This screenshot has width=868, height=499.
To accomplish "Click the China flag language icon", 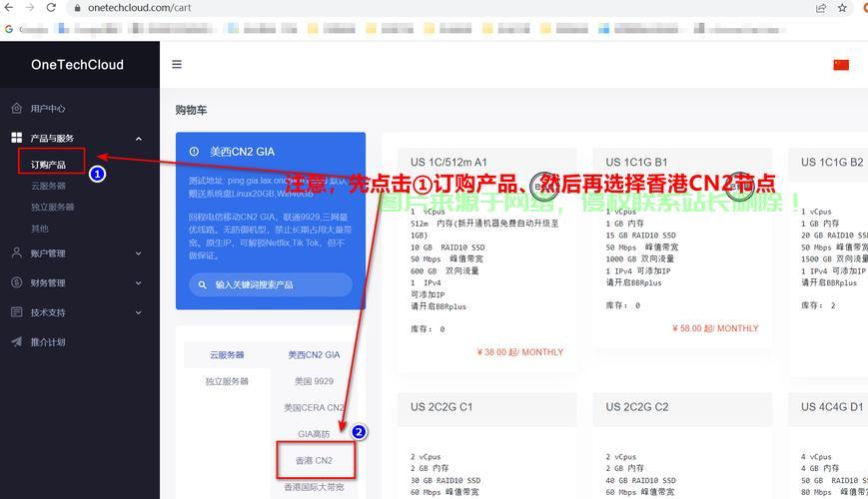I will pyautogui.click(x=841, y=65).
